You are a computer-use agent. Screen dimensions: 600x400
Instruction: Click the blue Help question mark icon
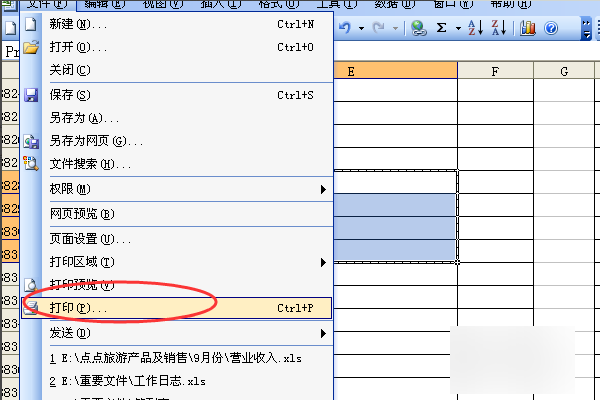(x=551, y=28)
